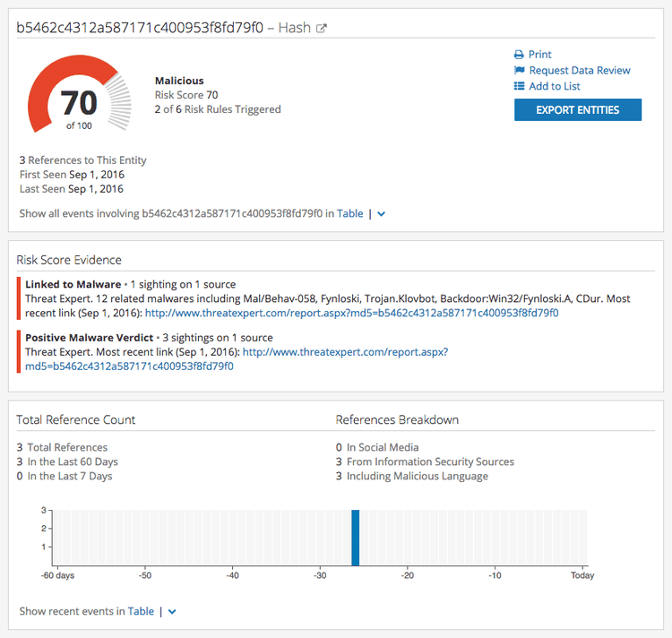This screenshot has width=672, height=638.
Task: Open ThreatExpert link under Linked to Malware
Action: [351, 313]
